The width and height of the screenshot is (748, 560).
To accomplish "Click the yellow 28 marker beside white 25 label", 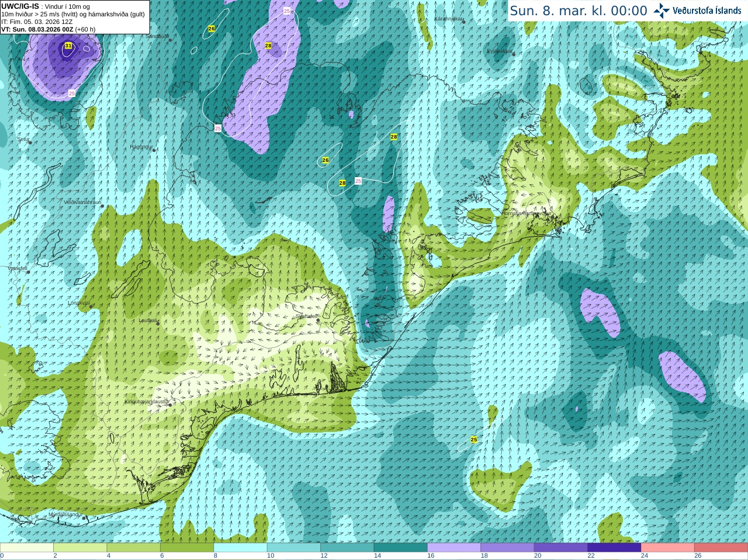I will [342, 183].
